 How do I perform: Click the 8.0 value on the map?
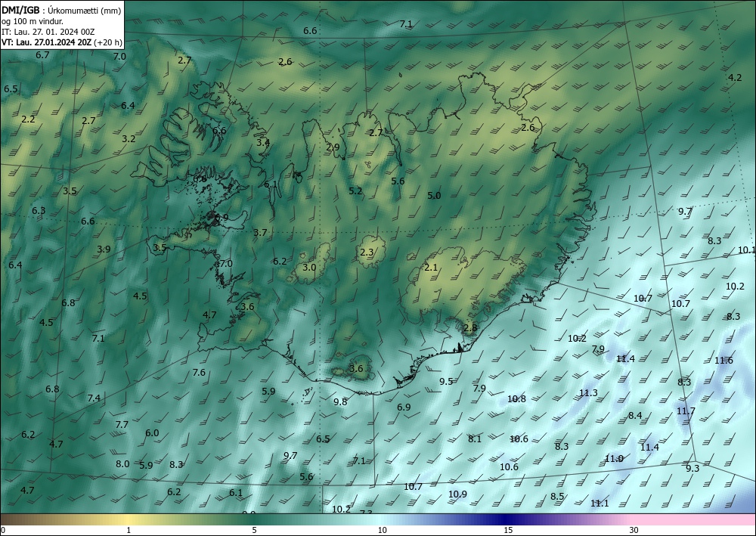122,463
